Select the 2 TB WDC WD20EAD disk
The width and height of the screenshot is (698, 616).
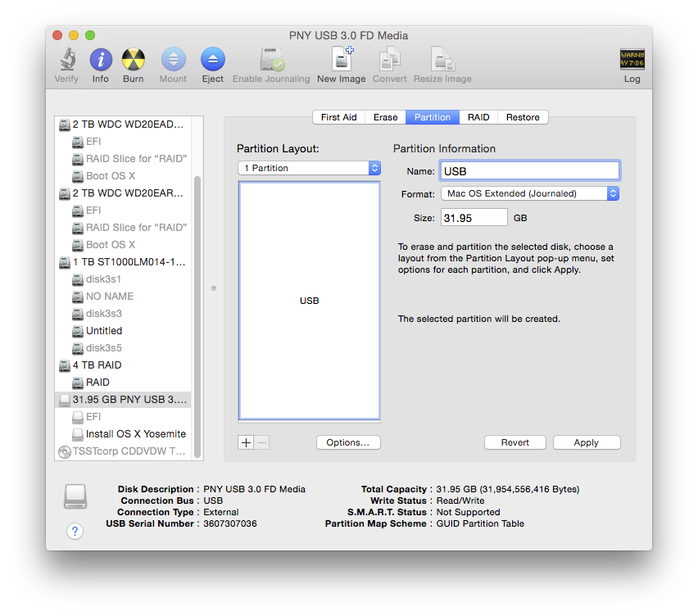123,125
